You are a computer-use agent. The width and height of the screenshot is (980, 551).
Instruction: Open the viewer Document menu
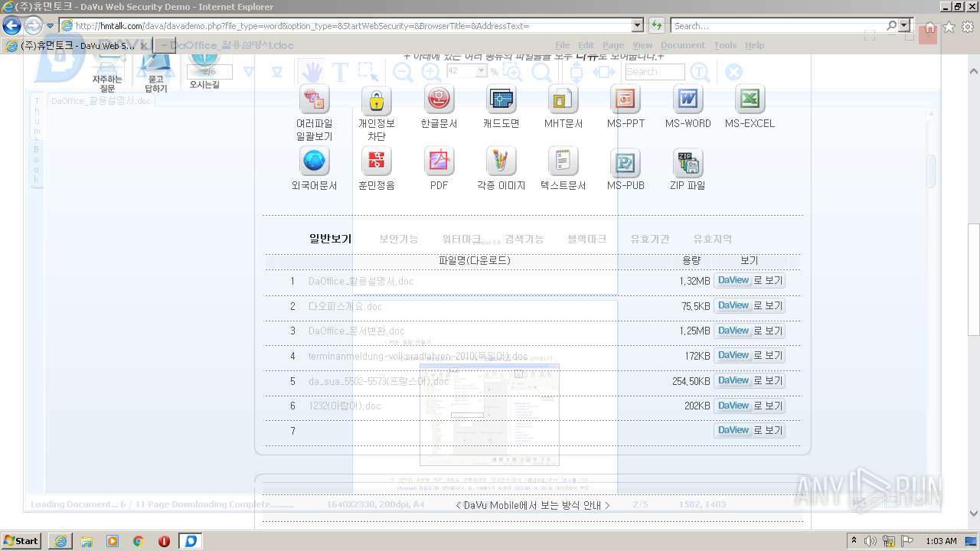pyautogui.click(x=683, y=45)
